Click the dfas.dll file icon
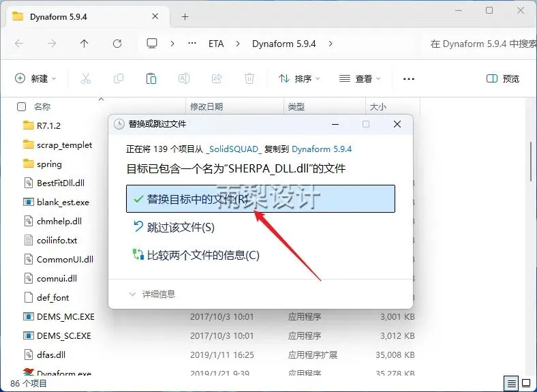 [29, 355]
